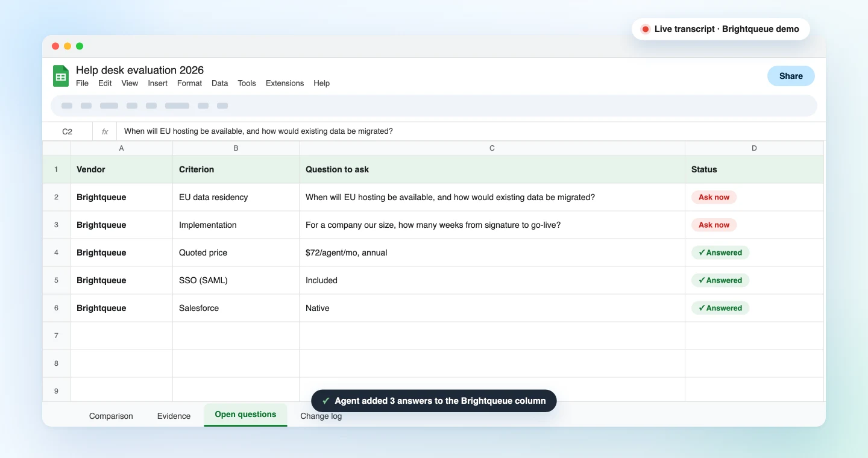Click the Share button
The image size is (868, 458).
791,76
